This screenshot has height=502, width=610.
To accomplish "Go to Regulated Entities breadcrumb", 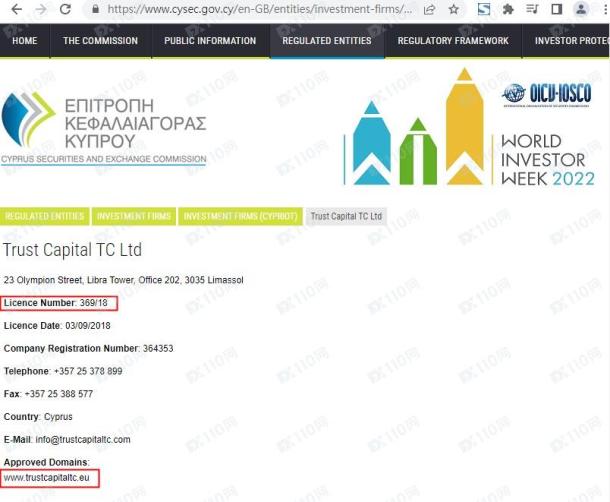I will 45,216.
